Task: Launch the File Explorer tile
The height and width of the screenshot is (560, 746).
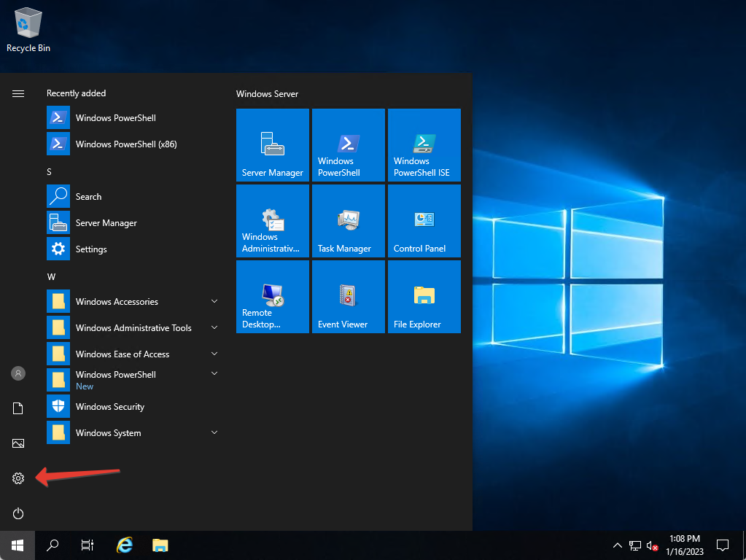Action: tap(424, 296)
